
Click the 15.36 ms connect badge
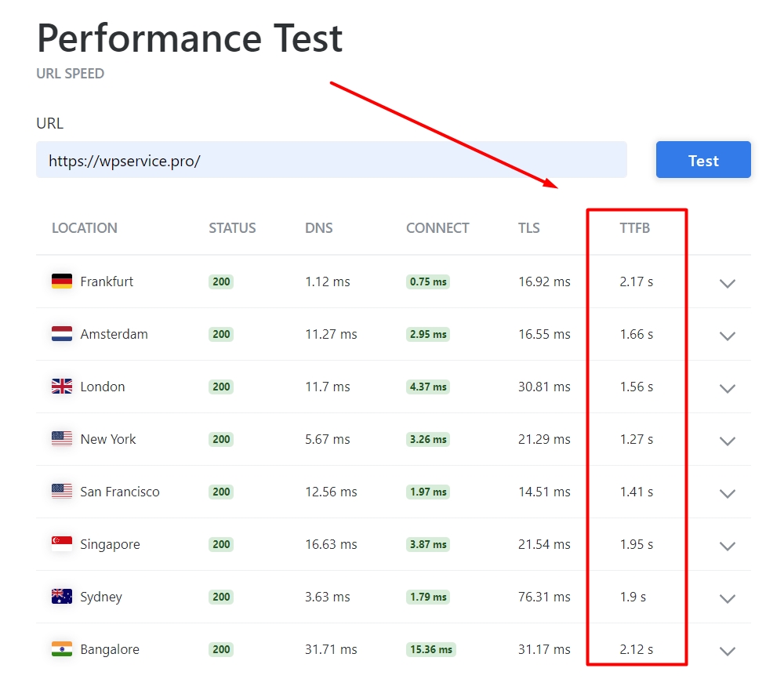(431, 649)
